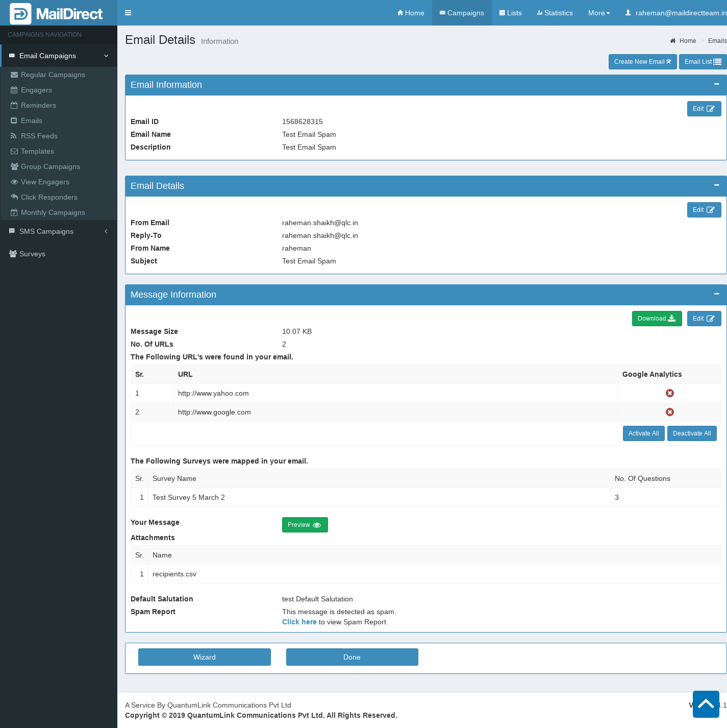Open RSS Feeds in sidebar
727x728 pixels.
(39, 136)
